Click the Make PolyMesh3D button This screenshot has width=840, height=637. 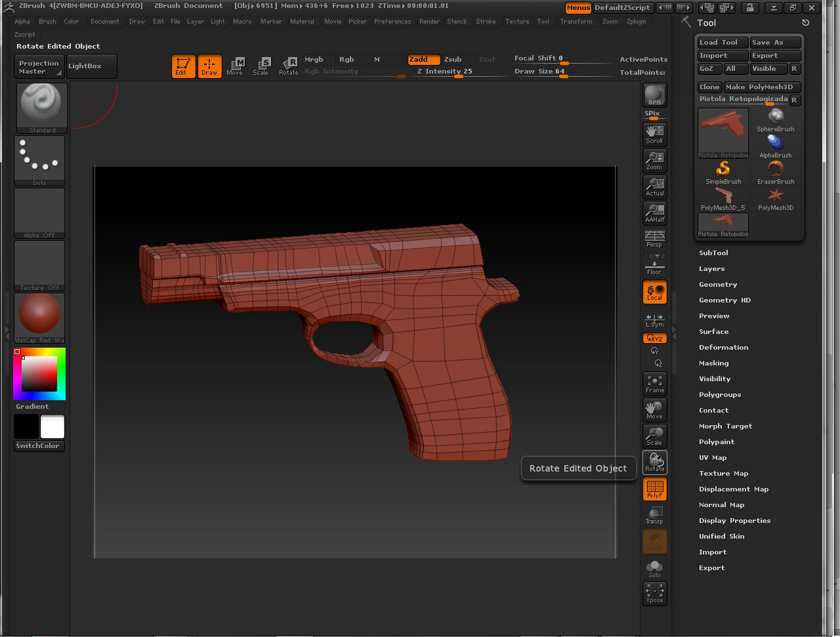762,87
